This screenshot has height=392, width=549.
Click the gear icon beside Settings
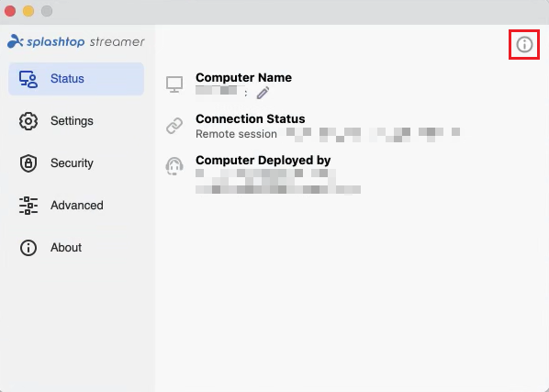pyautogui.click(x=28, y=121)
